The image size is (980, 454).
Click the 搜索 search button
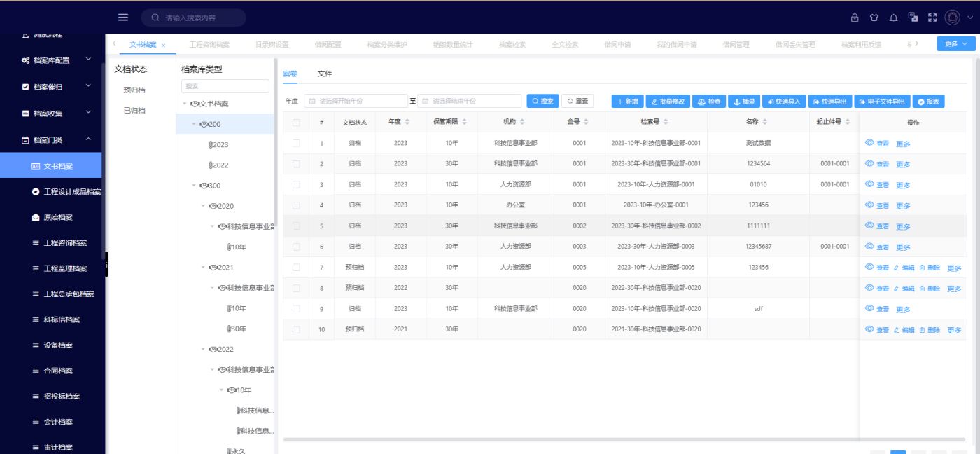coord(542,101)
